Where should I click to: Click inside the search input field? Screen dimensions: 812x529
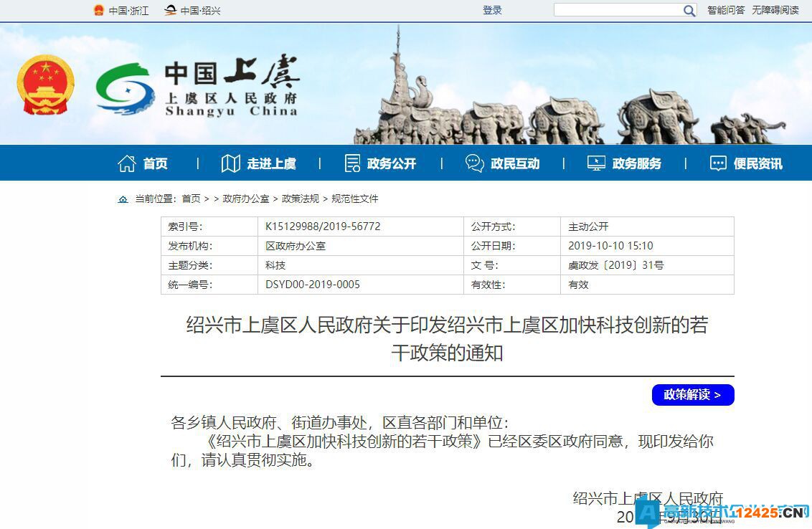coord(617,10)
